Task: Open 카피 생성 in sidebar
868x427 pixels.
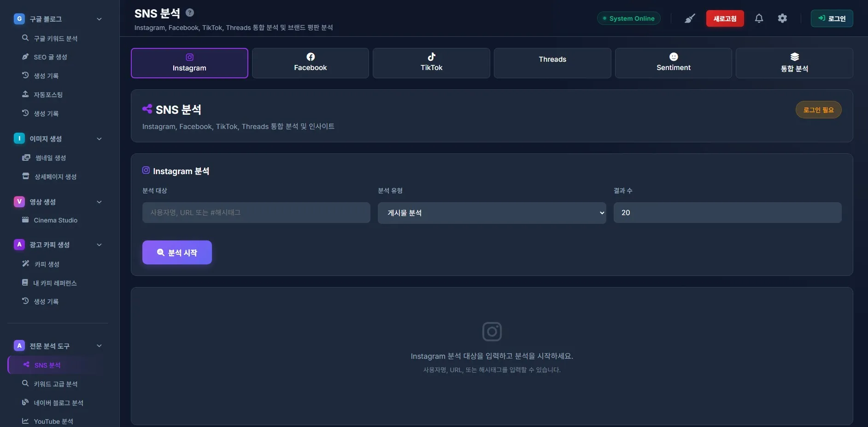Action: [x=58, y=264]
